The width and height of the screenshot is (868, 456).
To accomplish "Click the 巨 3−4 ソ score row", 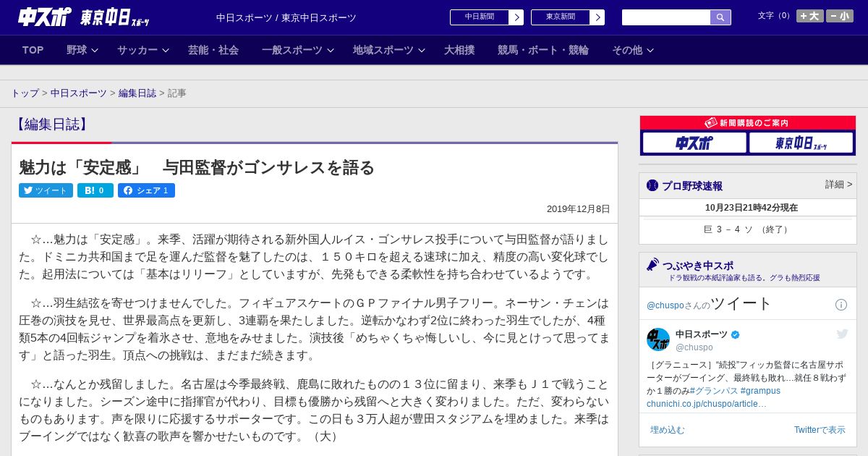I will pyautogui.click(x=747, y=229).
